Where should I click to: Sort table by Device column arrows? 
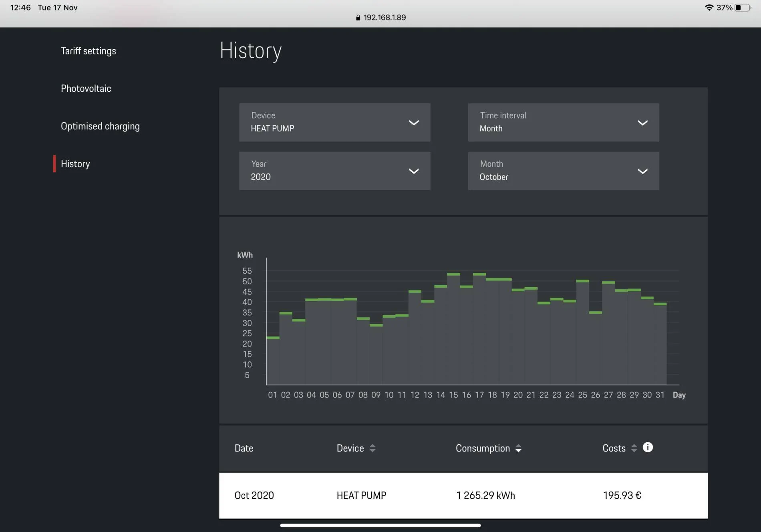pos(372,448)
